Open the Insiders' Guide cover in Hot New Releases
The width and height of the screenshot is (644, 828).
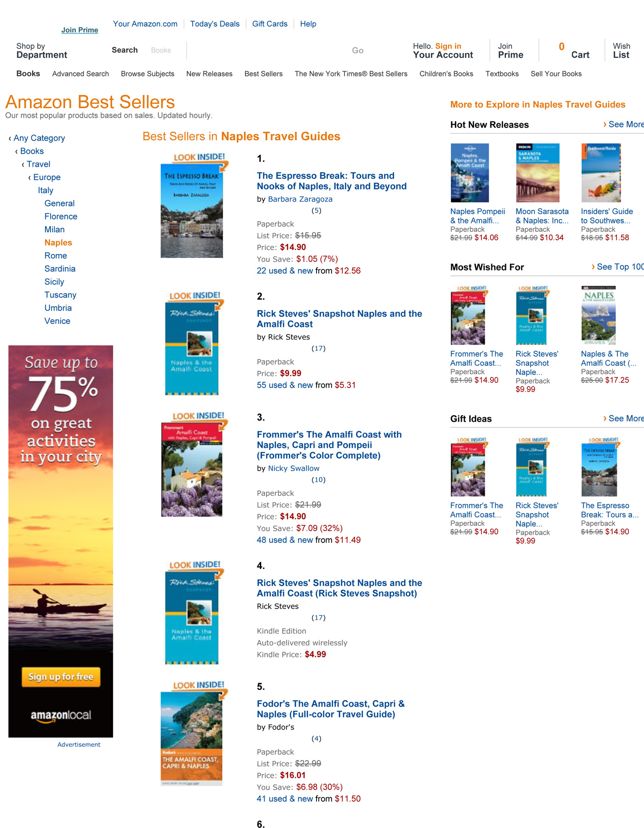click(x=601, y=173)
